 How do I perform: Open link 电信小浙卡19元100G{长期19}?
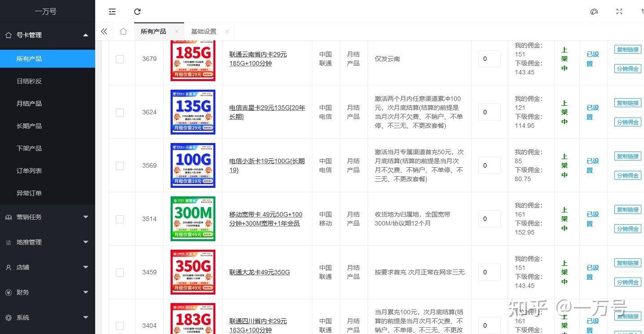[x=267, y=165]
